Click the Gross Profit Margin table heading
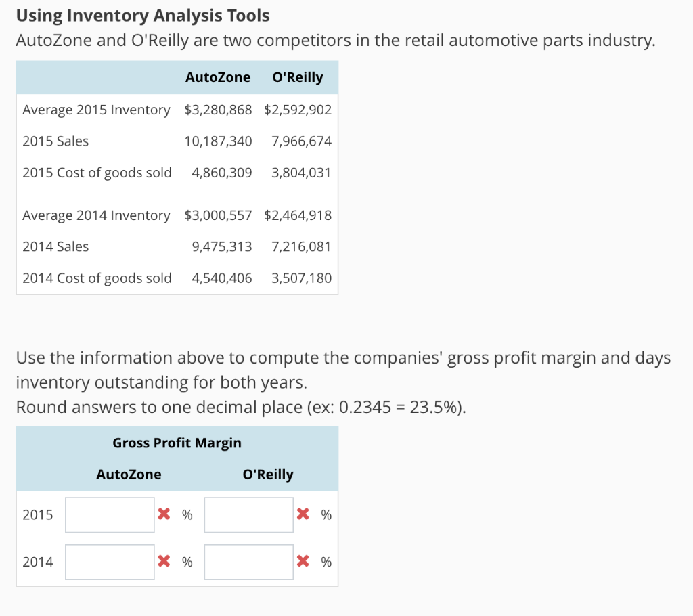The height and width of the screenshot is (616, 693). coord(176,443)
